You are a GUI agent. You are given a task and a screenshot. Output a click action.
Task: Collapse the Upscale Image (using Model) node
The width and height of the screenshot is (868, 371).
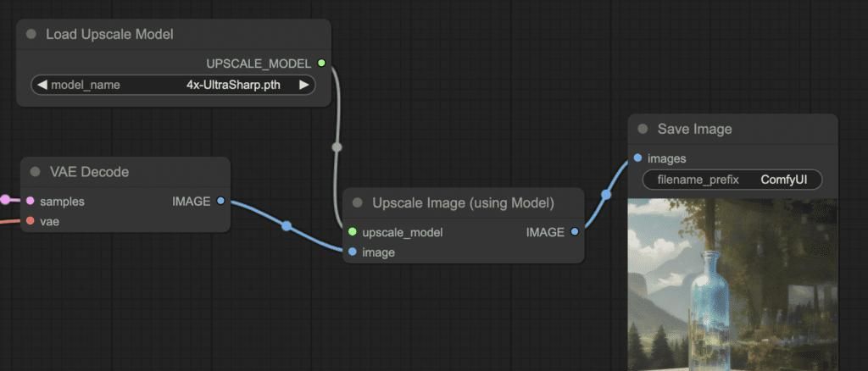358,203
